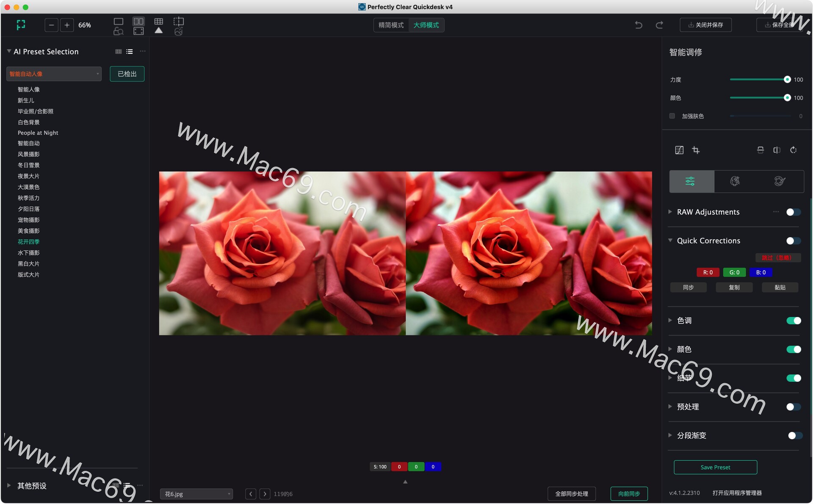Select the crop tool icon
The height and width of the screenshot is (504, 813).
click(696, 150)
